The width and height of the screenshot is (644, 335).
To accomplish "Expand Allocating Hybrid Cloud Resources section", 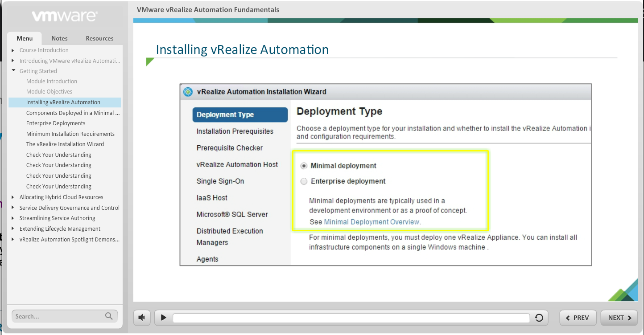I will (13, 197).
